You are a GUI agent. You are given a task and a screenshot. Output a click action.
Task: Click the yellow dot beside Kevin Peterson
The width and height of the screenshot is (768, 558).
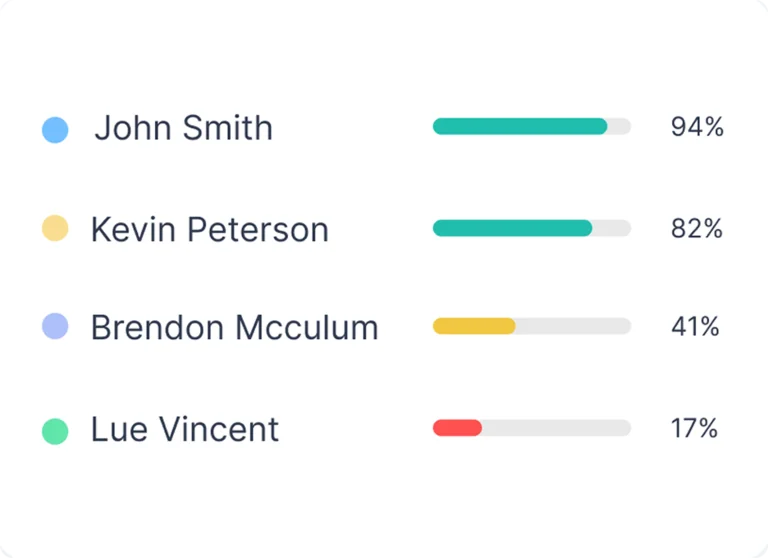[x=55, y=229]
